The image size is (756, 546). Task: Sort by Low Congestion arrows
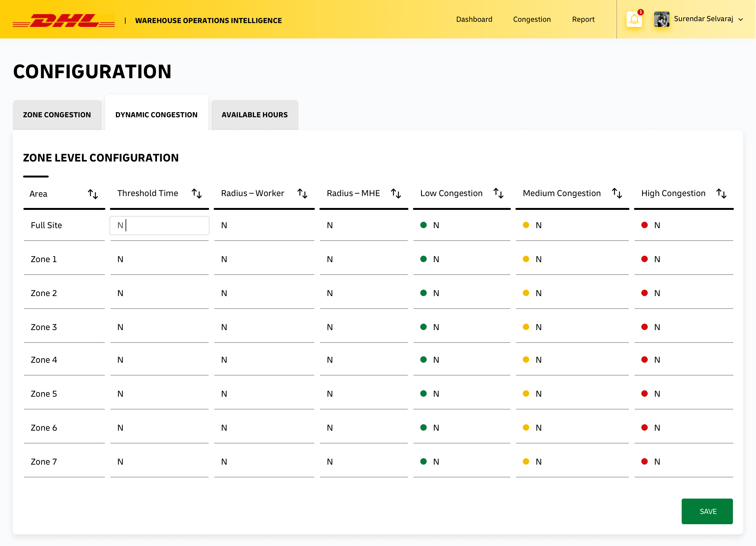point(499,193)
